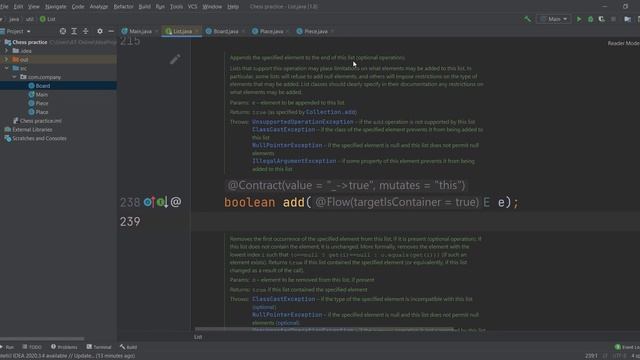Screen dimensions: 640x360
Task: Click the @ annotation gutter icon on line 238
Action: (176, 202)
